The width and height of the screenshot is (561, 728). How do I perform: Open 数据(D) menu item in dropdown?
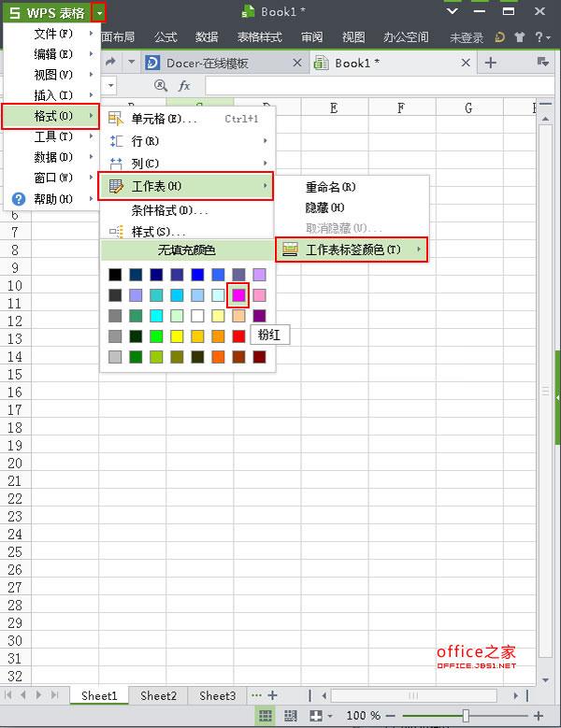coord(51,157)
